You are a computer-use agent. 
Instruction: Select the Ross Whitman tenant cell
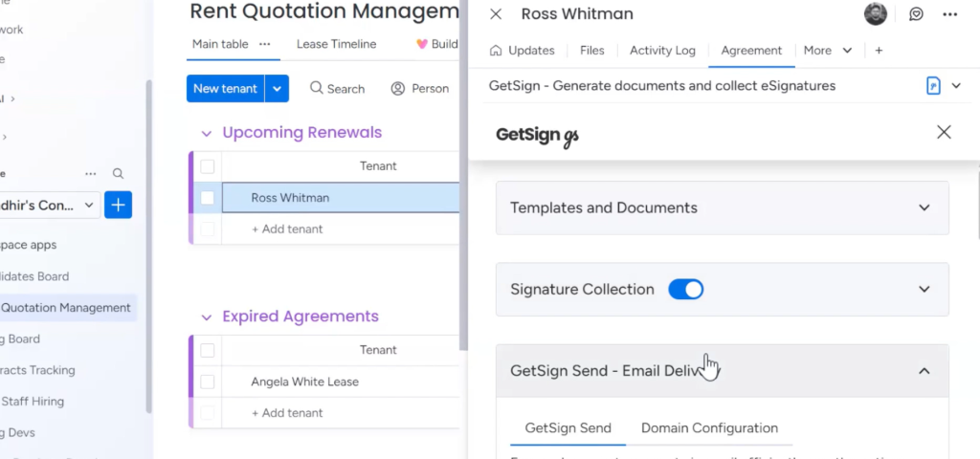pyautogui.click(x=341, y=198)
